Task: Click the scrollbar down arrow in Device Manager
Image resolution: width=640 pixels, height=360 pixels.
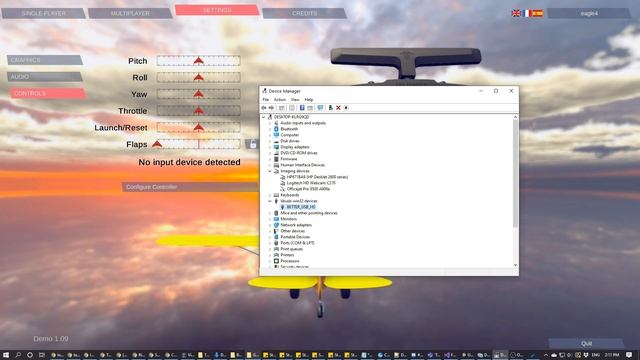Action: 515,265
